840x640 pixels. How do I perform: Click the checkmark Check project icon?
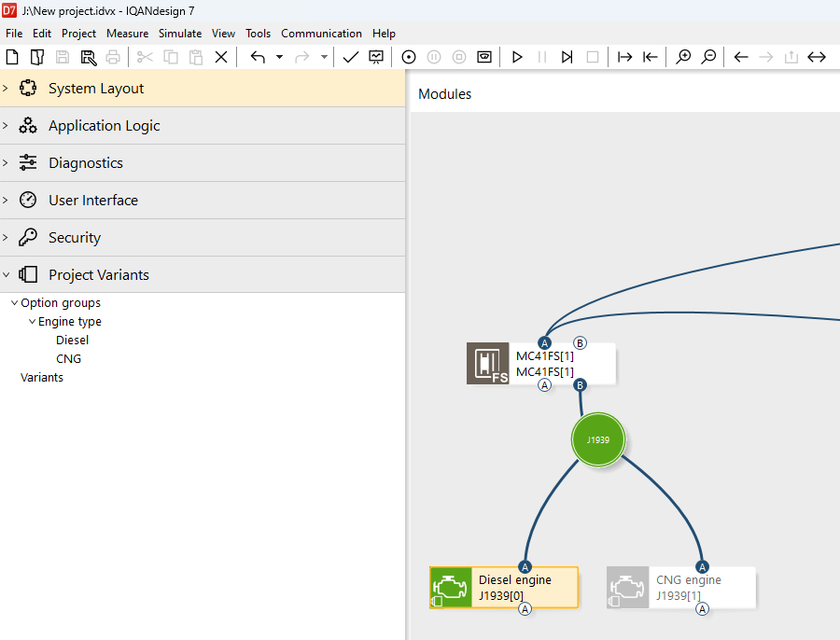click(350, 57)
